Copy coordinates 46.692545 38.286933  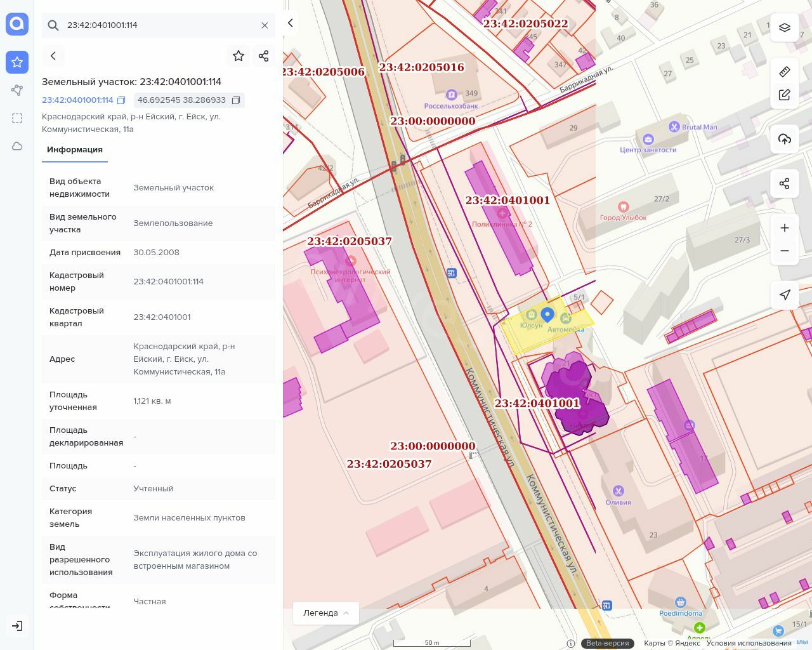tap(236, 100)
